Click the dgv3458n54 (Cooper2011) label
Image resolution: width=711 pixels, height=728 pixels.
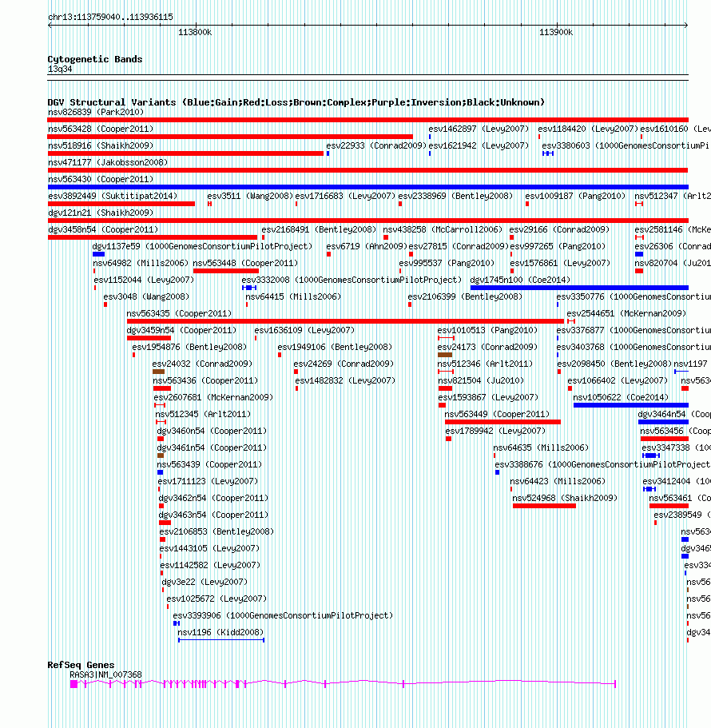coord(103,229)
